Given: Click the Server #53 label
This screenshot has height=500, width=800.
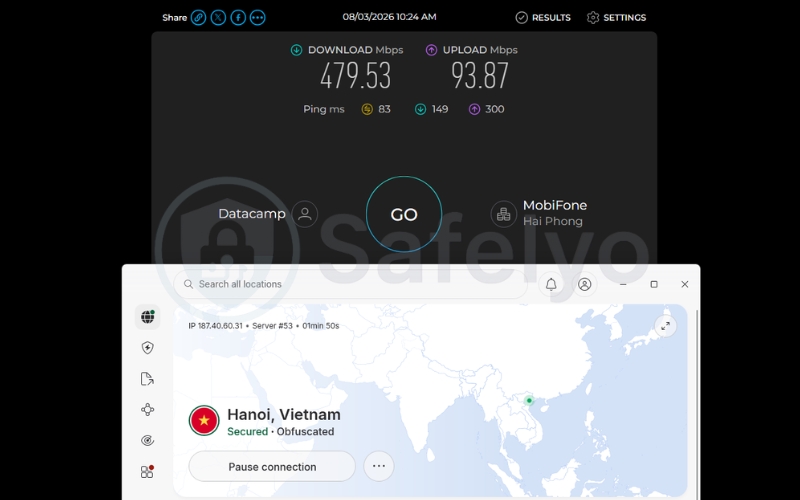Looking at the screenshot, I should click(x=272, y=326).
